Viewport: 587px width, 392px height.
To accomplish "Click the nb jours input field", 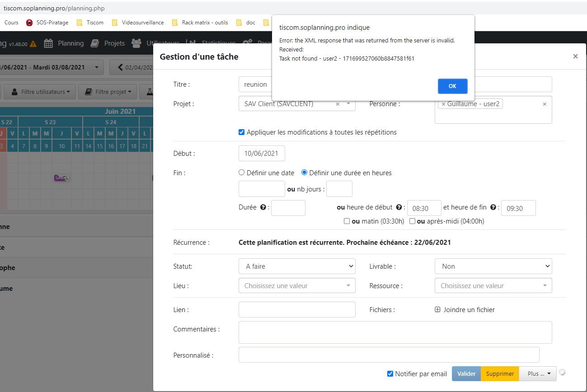I will pyautogui.click(x=339, y=189).
